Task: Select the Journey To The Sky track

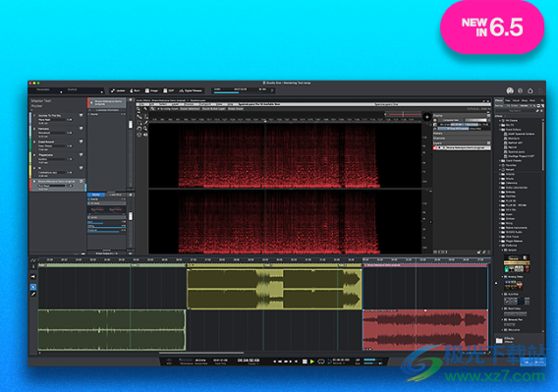Action: point(57,119)
